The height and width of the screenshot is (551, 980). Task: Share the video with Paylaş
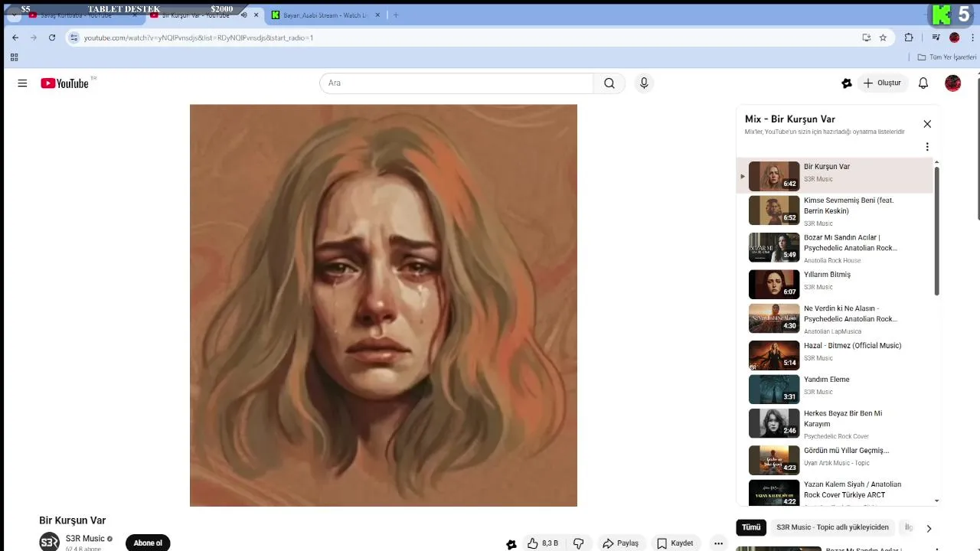tap(620, 543)
